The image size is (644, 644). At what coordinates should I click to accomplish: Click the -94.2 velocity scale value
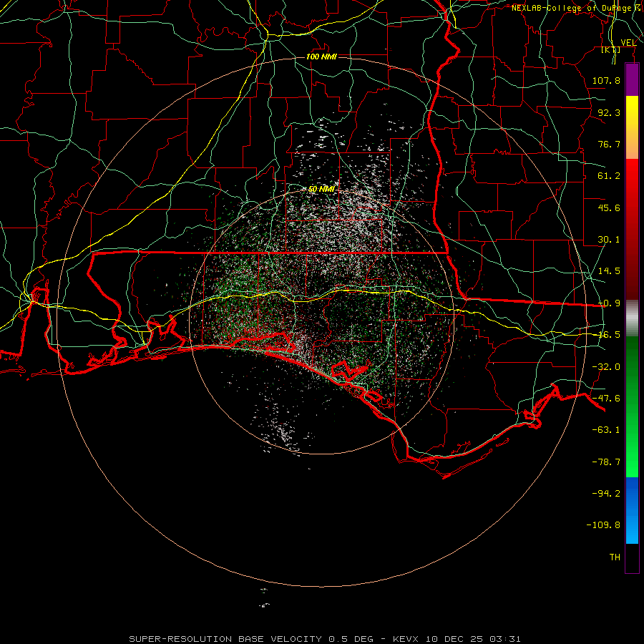(606, 494)
